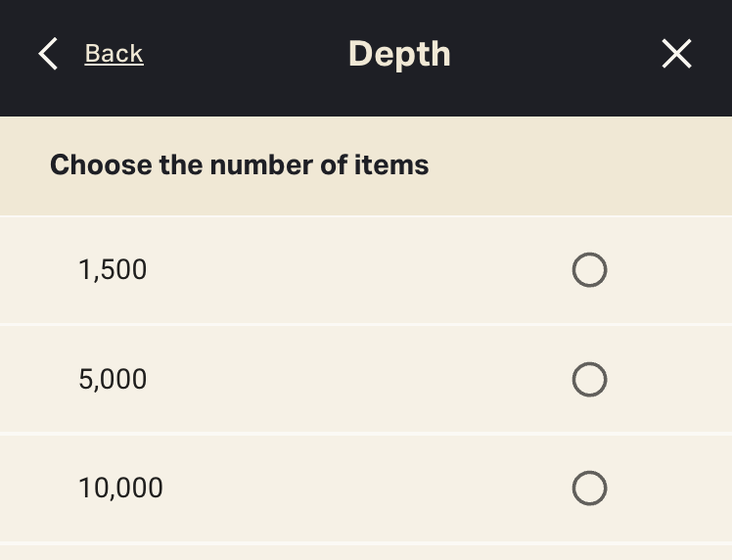This screenshot has height=560, width=732.
Task: Click the 5,000 option label text
Action: click(x=113, y=379)
